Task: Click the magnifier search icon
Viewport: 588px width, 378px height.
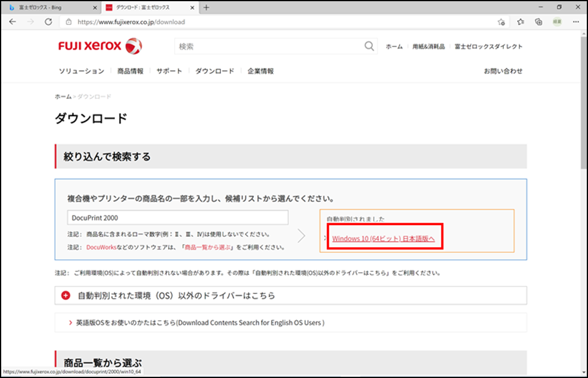Action: [x=369, y=46]
